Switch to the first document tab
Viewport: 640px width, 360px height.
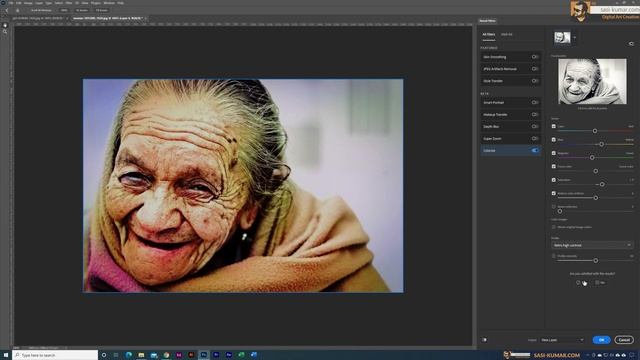tap(38, 18)
